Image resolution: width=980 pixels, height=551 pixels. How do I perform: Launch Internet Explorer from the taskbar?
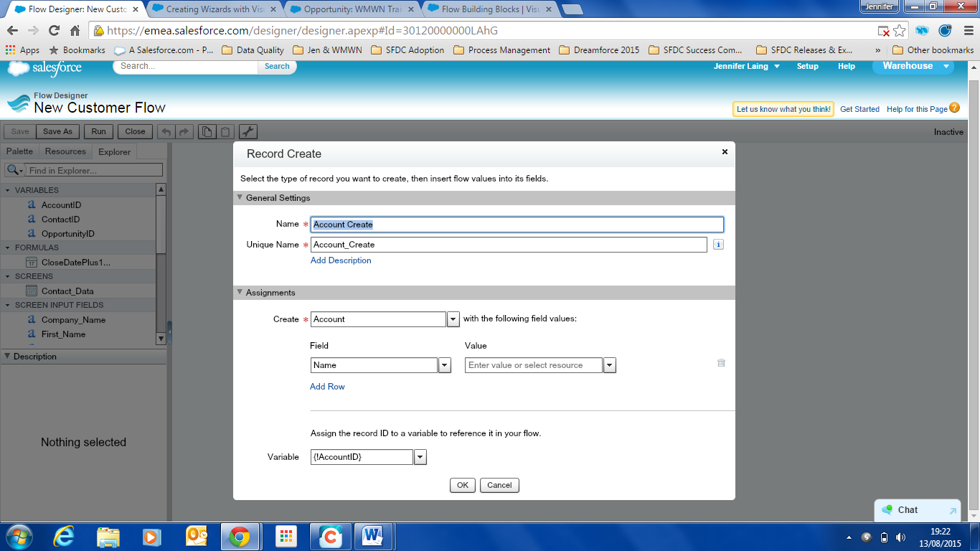(x=64, y=537)
